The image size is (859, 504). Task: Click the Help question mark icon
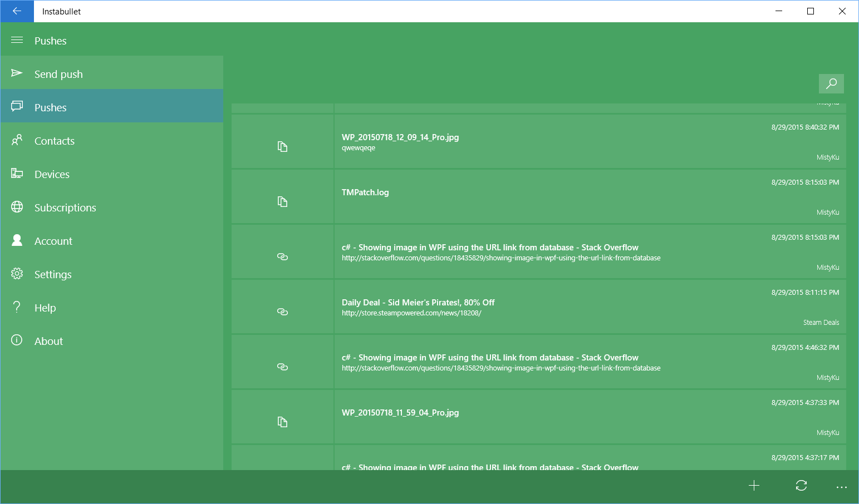(17, 307)
